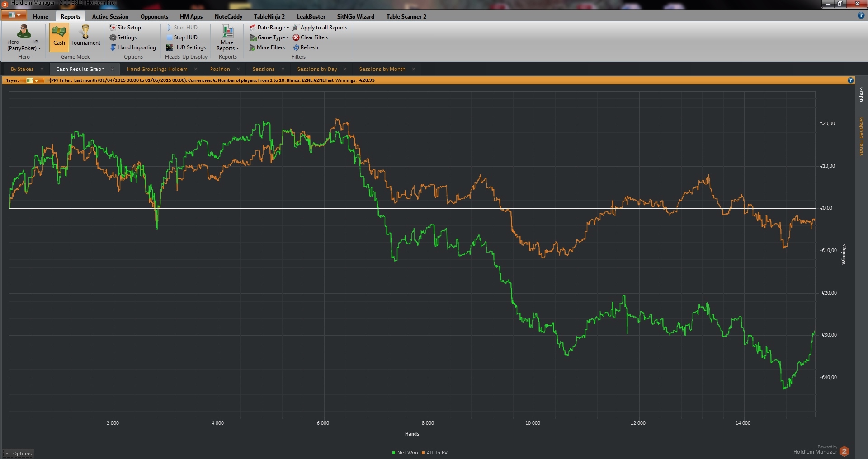Expand the Date Range dropdown arrow
The image size is (868, 459).
288,28
